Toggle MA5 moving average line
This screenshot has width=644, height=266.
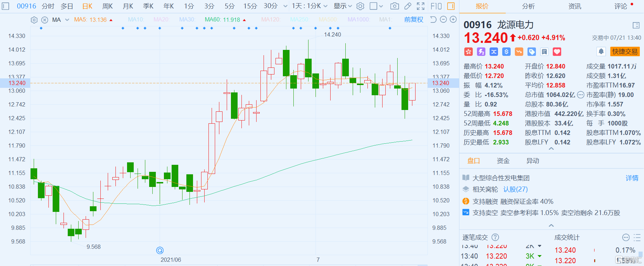coord(91,20)
